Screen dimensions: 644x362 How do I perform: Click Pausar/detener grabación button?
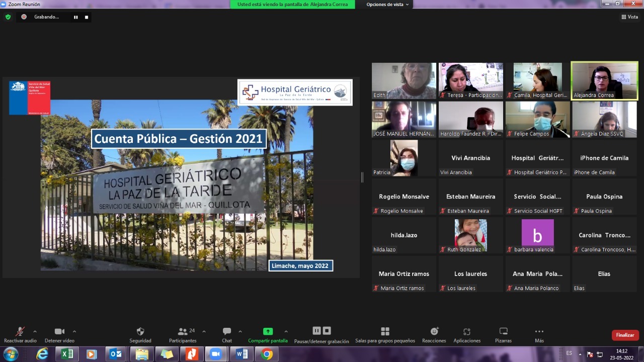click(321, 331)
